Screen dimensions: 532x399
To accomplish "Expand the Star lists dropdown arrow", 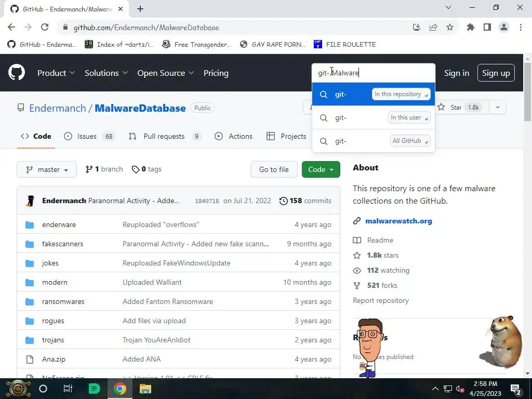I will click(x=498, y=107).
